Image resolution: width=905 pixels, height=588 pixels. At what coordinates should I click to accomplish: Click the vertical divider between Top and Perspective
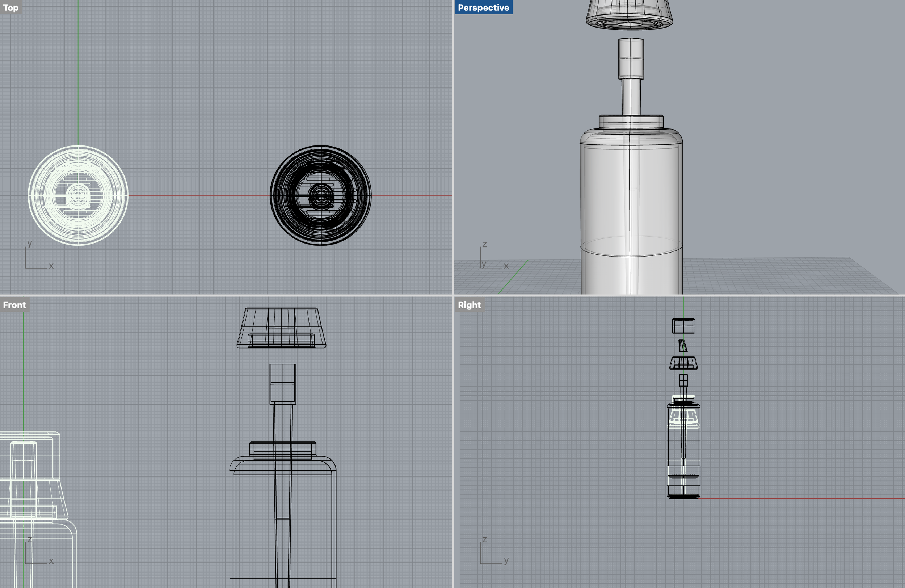point(453,147)
